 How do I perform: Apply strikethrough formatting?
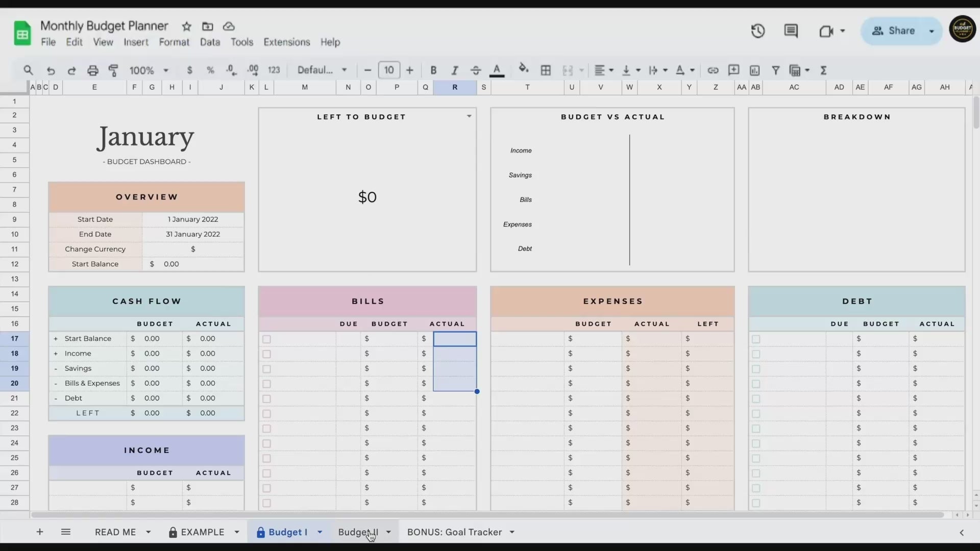(475, 70)
